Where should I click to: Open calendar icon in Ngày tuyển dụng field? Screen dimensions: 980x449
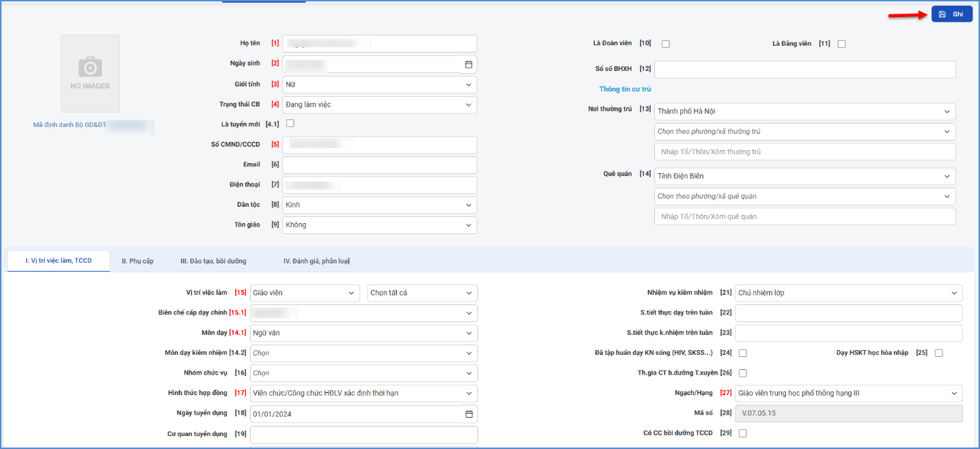pos(468,414)
